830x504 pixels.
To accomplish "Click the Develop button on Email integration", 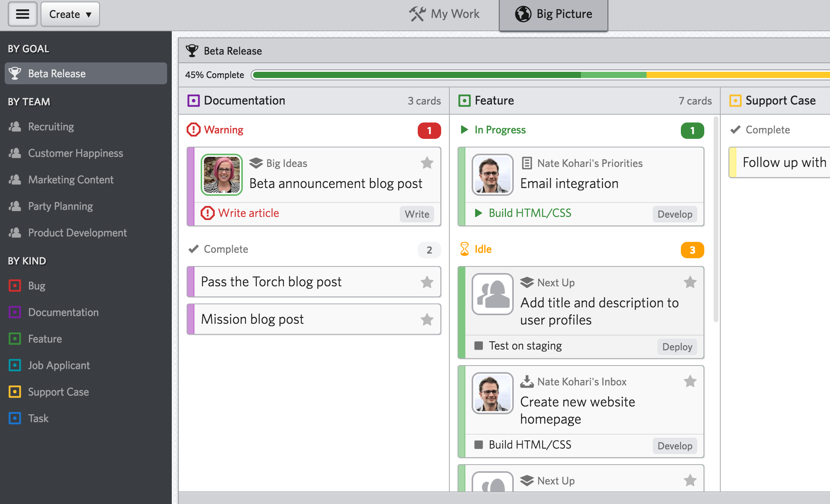I will (x=674, y=214).
